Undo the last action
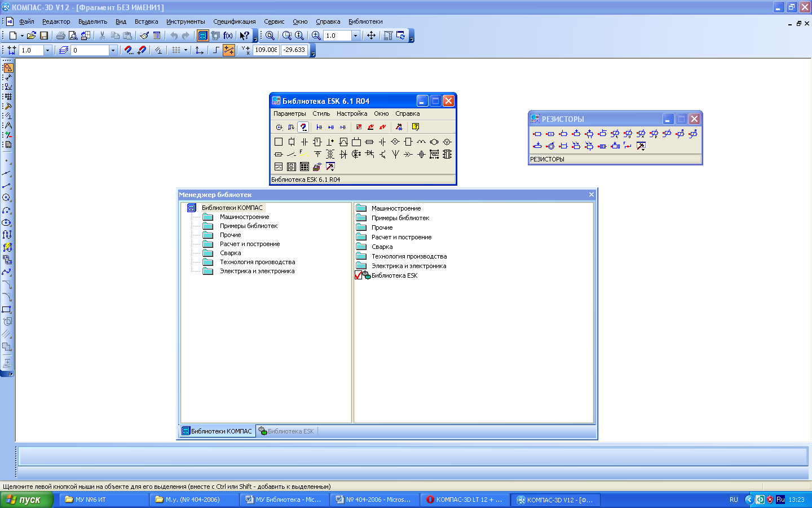812x508 pixels. (x=174, y=36)
